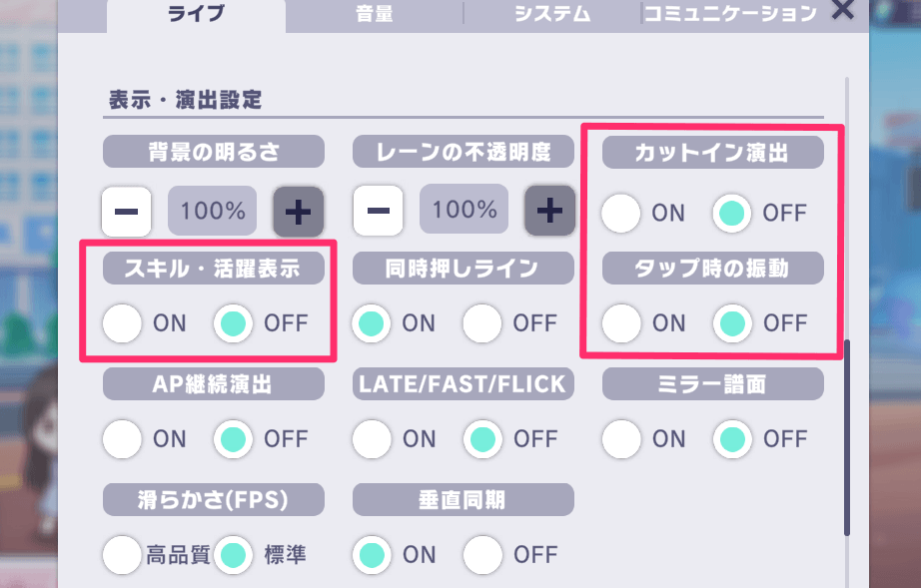
Task: Turn on AP継続演出
Action: tap(122, 439)
